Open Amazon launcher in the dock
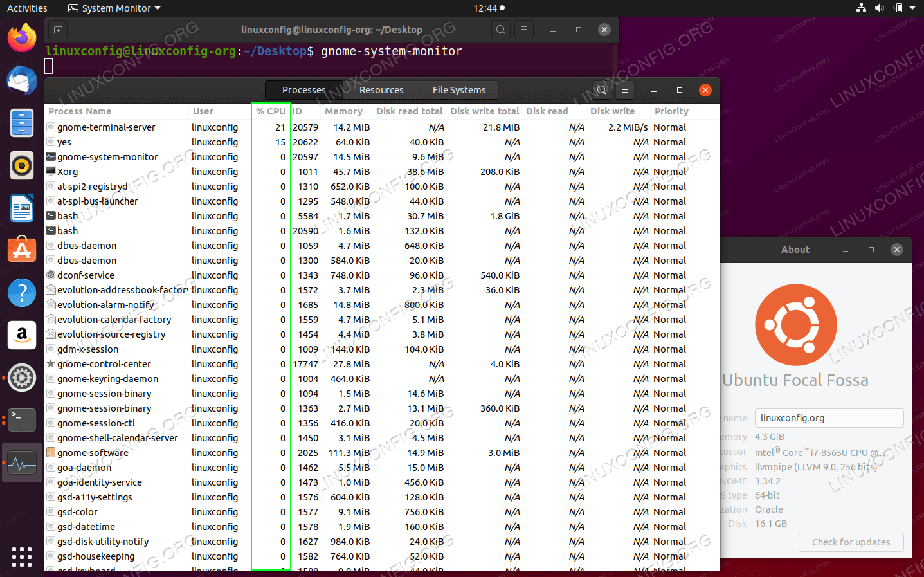 tap(22, 335)
